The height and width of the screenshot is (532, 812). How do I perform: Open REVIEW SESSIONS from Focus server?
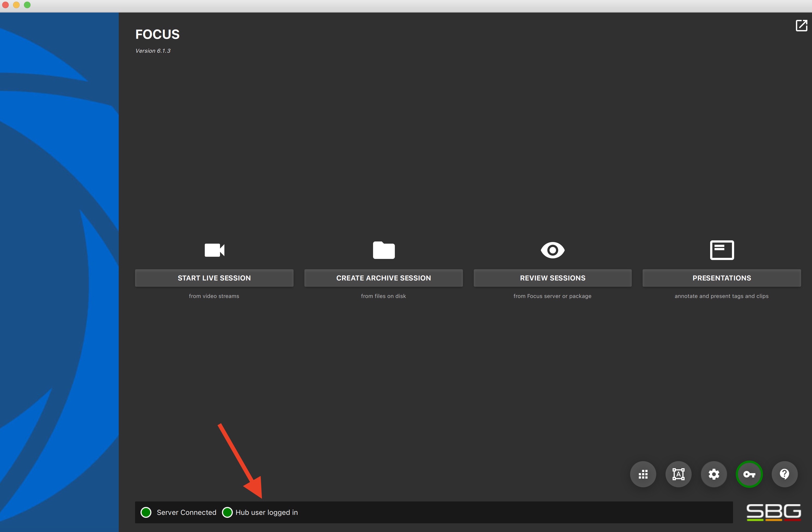552,278
